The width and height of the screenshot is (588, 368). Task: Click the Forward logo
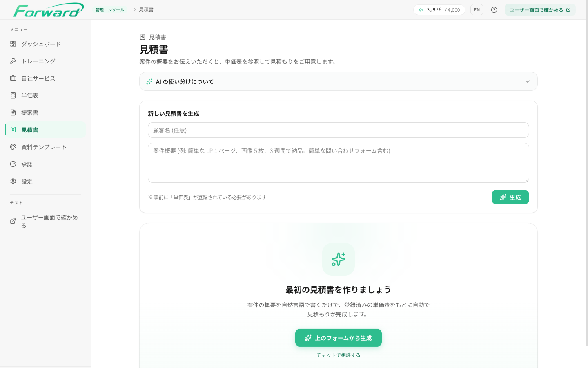point(49,10)
